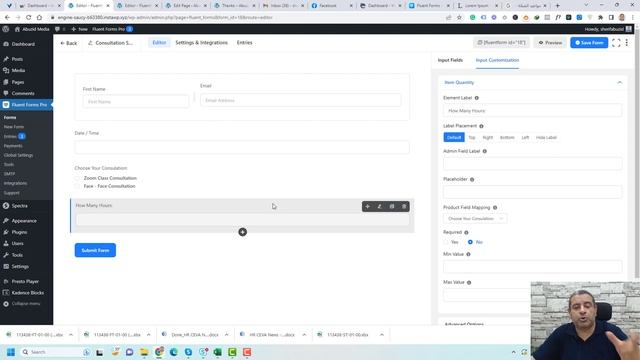Select the Input Customization tab
This screenshot has width=640, height=360.
497,60
